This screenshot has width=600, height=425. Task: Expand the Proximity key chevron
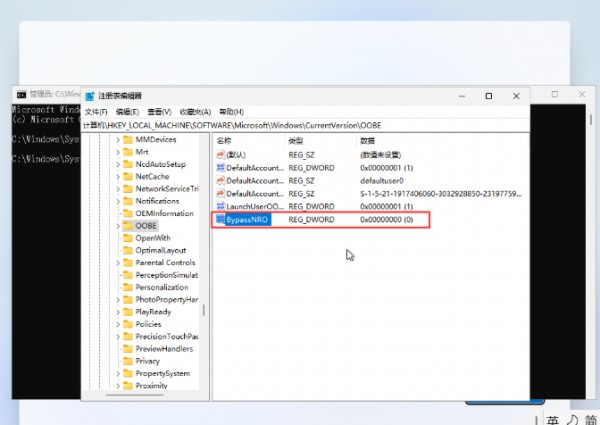tap(118, 386)
